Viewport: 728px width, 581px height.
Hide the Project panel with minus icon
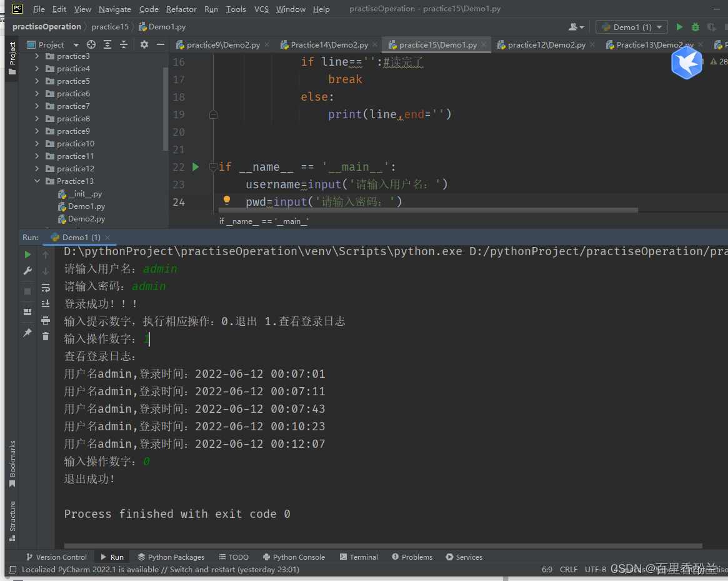160,44
